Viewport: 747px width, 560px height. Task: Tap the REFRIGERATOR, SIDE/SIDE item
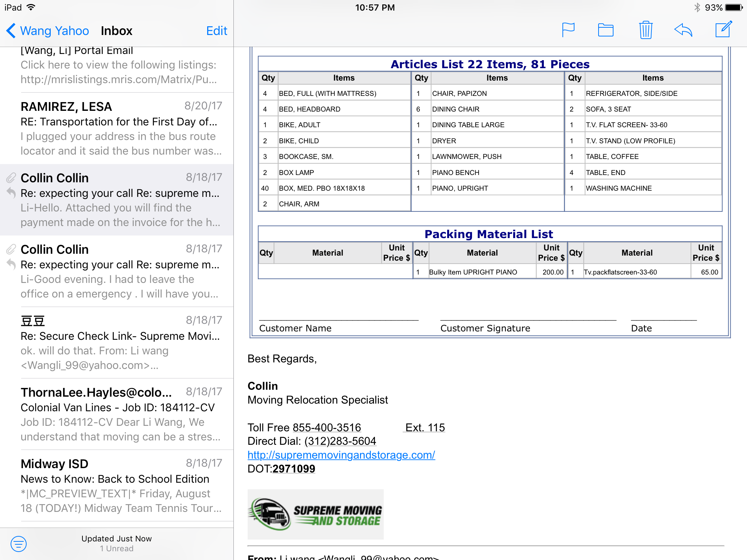point(631,93)
